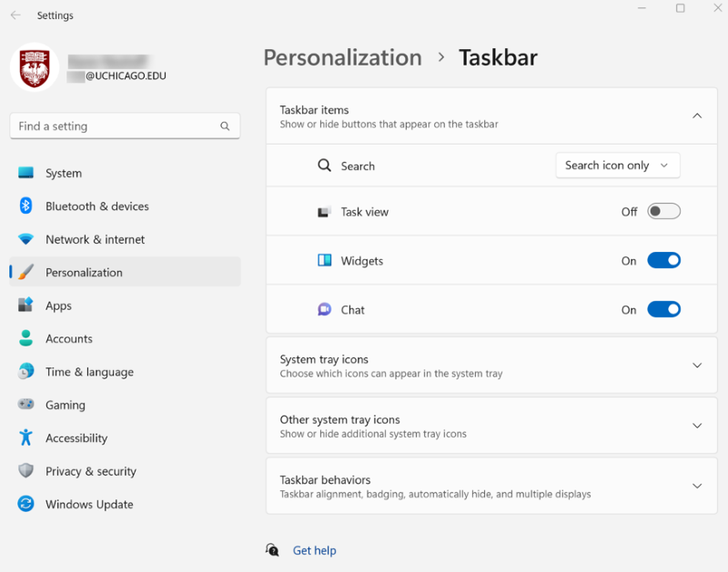Image resolution: width=728 pixels, height=572 pixels.
Task: Navigate back to Personalization via breadcrumb
Action: (x=343, y=57)
